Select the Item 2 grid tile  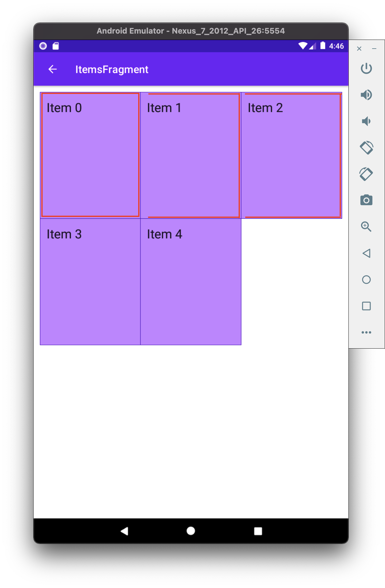pyautogui.click(x=291, y=155)
